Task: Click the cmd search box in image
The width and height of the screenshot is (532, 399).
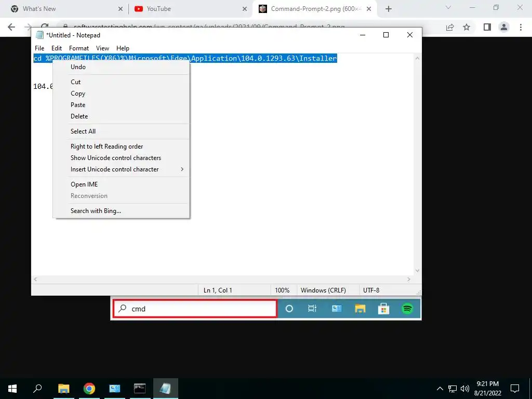Action: coord(195,309)
